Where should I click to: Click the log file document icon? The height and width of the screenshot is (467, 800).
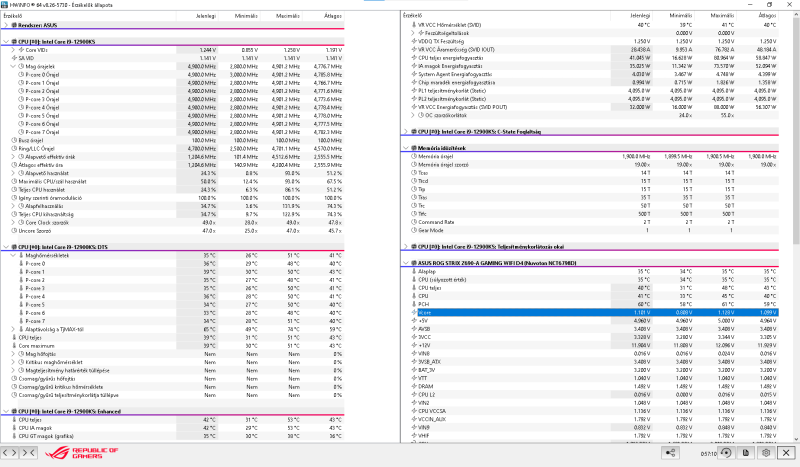(x=746, y=453)
